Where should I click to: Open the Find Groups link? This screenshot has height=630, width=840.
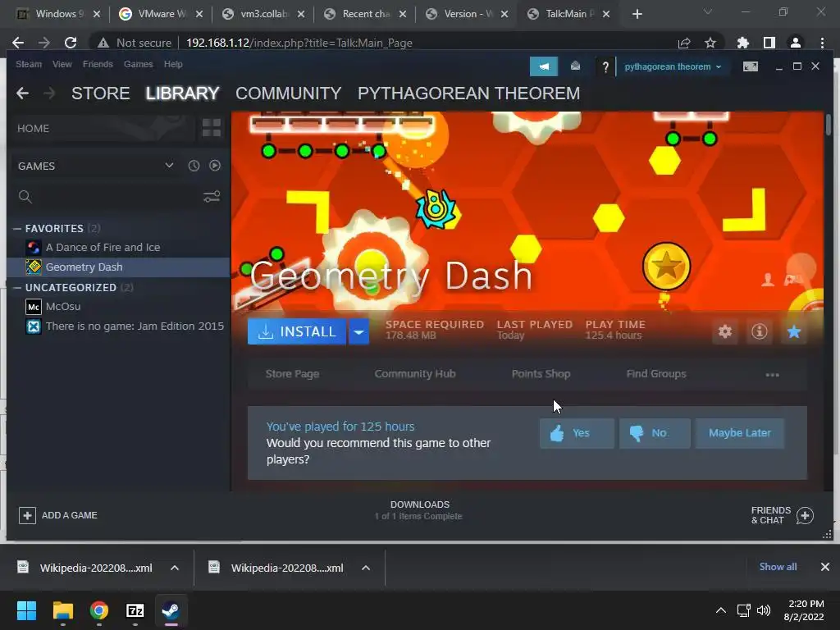coord(656,374)
